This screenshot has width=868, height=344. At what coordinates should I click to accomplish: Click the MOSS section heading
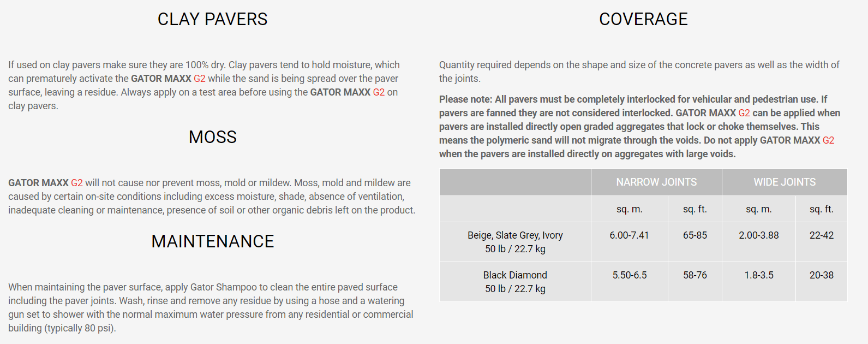(212, 137)
